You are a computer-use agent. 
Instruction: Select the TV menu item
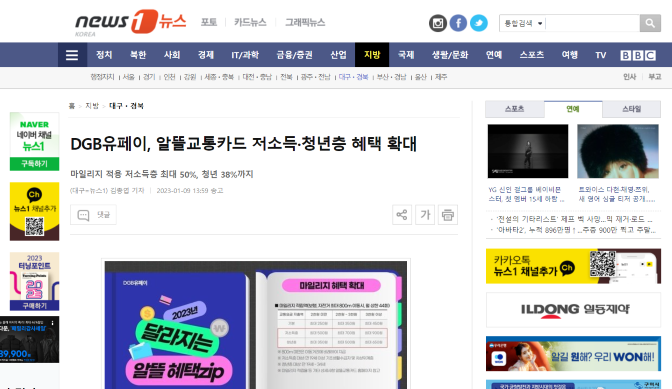(601, 55)
